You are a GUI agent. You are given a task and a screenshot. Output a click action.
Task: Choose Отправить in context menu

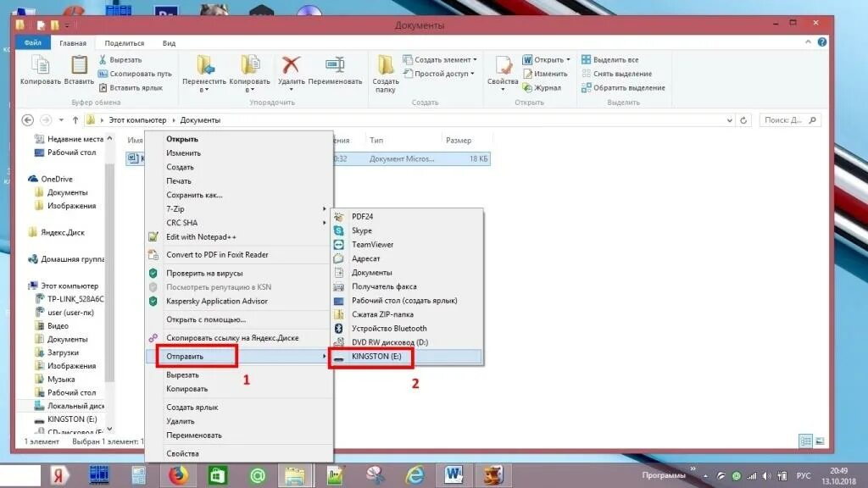click(239, 357)
